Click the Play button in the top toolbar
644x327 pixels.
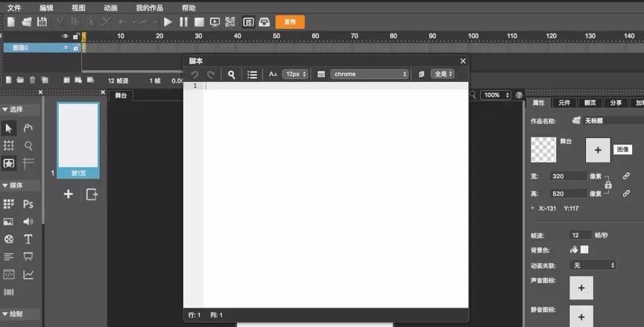tap(168, 22)
